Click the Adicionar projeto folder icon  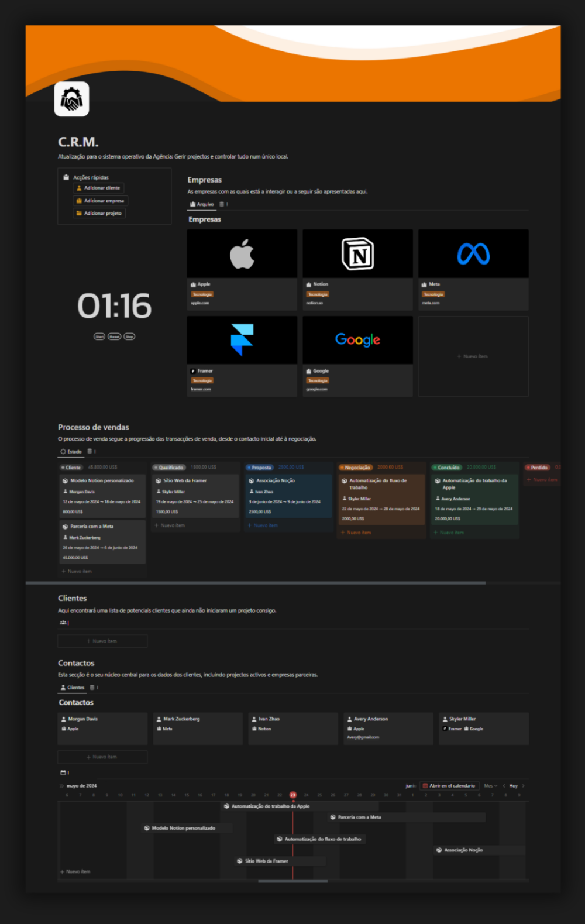[79, 213]
